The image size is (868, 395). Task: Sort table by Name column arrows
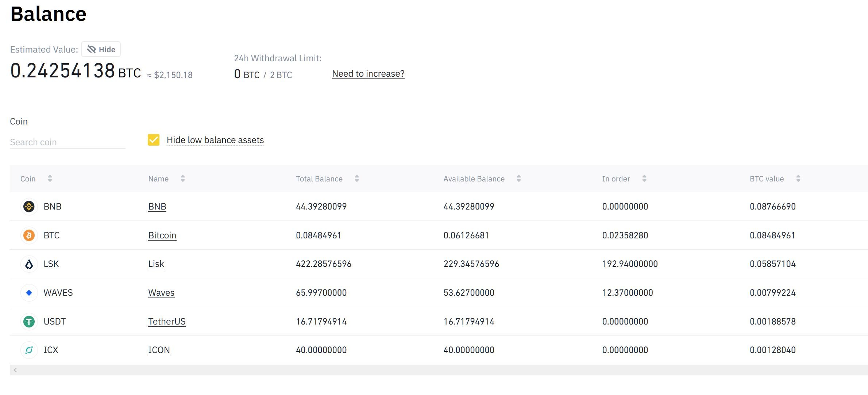183,179
